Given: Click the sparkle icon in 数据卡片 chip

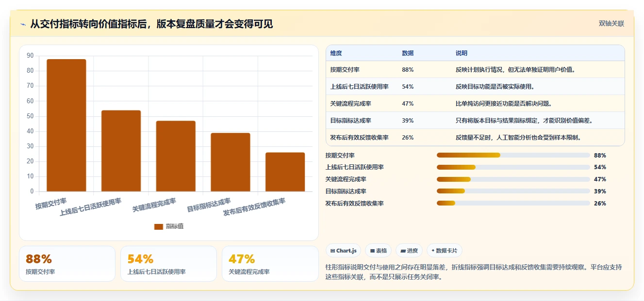Looking at the screenshot, I should (x=433, y=251).
